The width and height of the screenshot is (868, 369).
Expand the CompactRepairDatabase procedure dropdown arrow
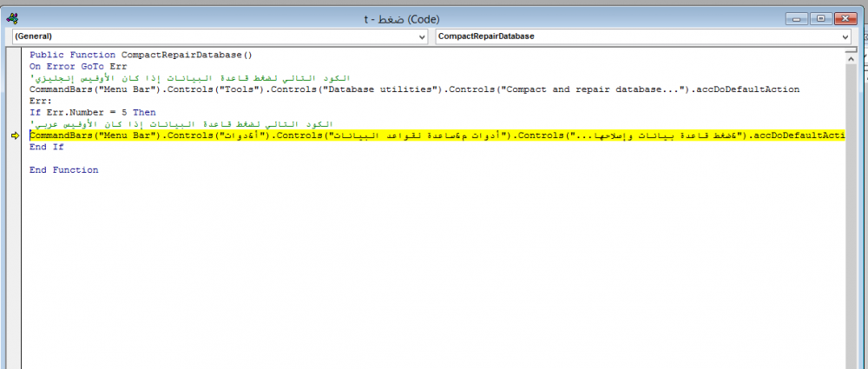845,37
